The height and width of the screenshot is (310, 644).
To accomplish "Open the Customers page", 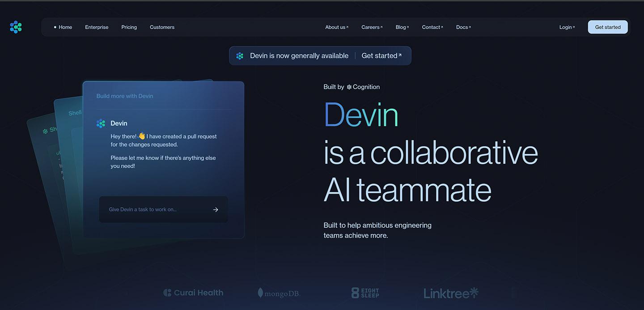I will (162, 27).
